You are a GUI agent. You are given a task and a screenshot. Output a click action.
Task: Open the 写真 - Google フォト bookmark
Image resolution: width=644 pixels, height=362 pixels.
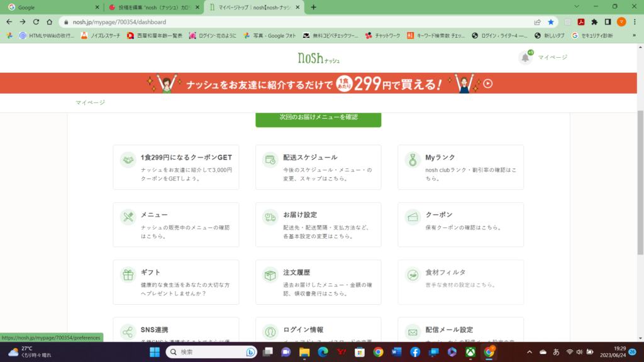(269, 36)
